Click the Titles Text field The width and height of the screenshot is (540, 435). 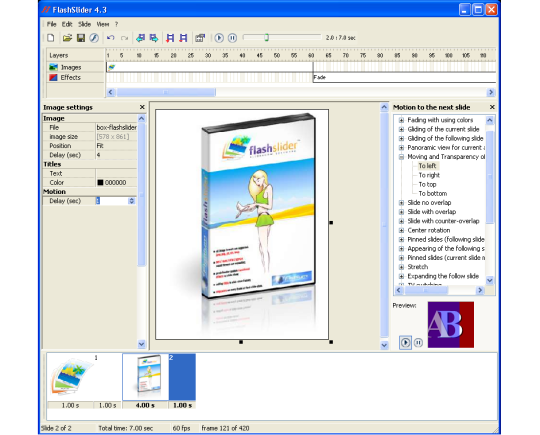pyautogui.click(x=116, y=173)
